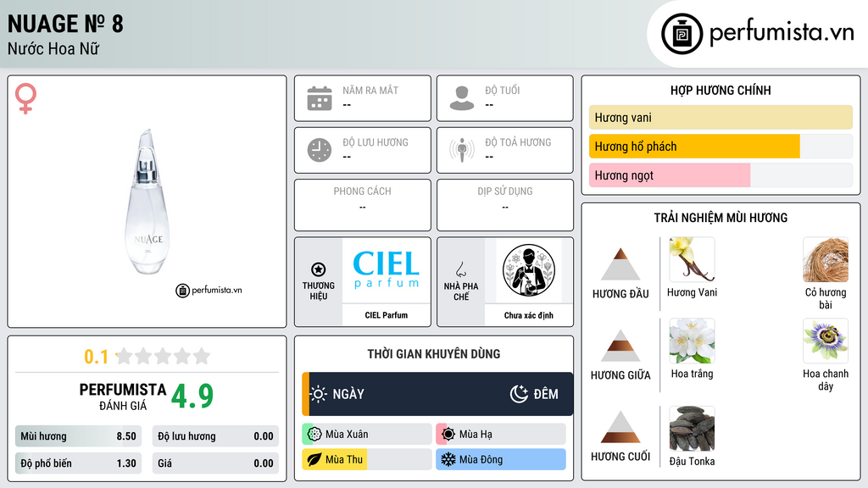Image resolution: width=868 pixels, height=488 pixels.
Task: Click the sun icon for Mùa Hạ
Action: (448, 435)
